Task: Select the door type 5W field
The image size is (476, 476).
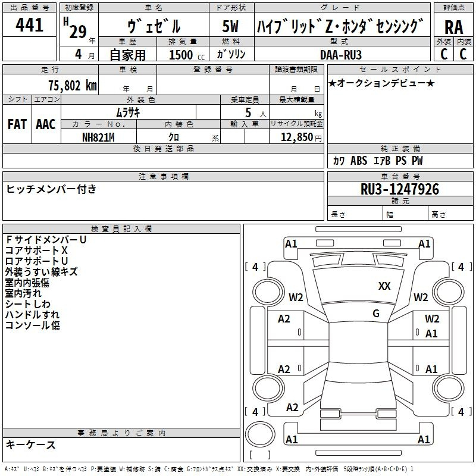Action: (x=230, y=27)
